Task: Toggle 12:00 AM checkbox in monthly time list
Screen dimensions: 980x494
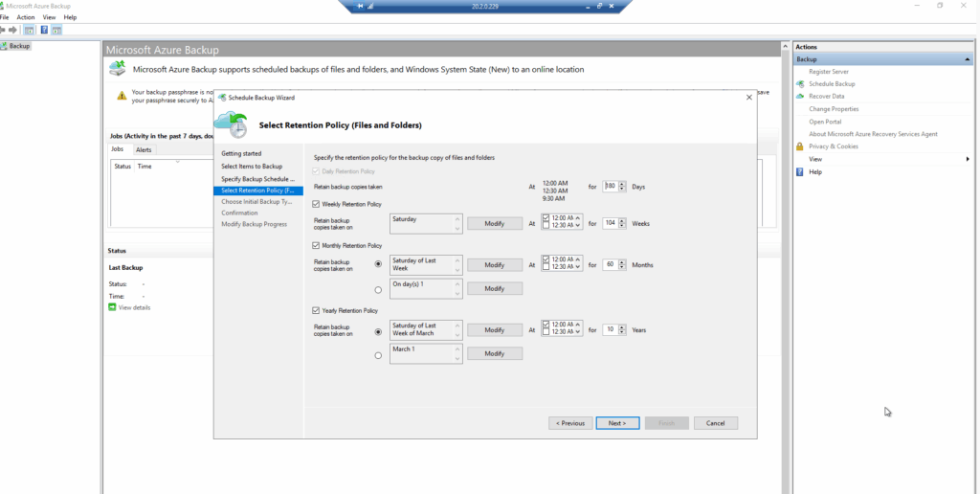Action: [546, 258]
